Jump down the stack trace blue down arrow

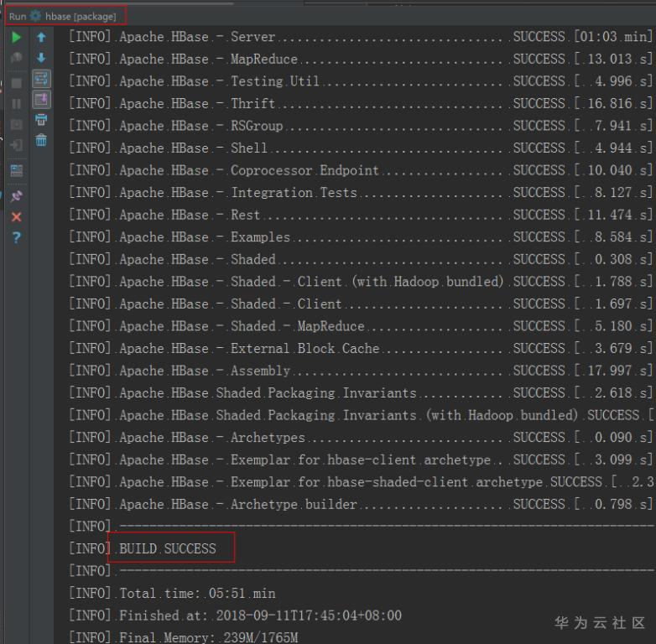click(x=41, y=58)
